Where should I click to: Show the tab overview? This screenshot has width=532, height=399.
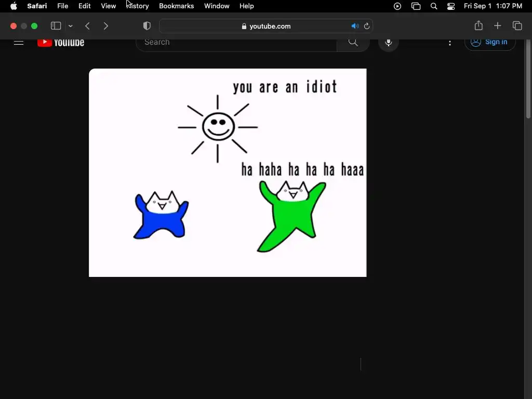pos(517,26)
